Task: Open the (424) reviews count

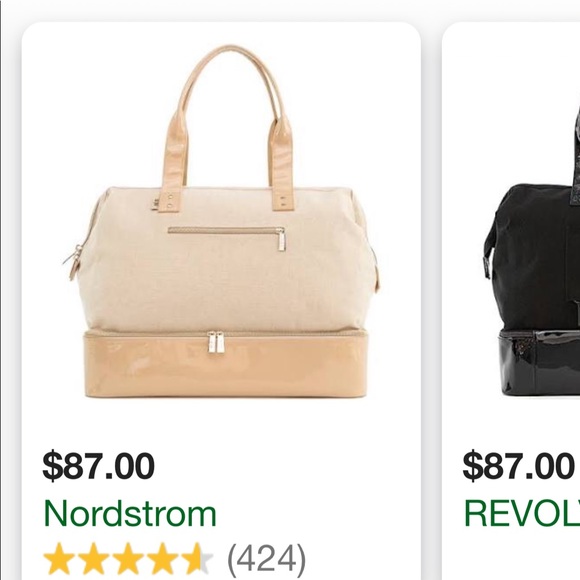Action: 267,559
